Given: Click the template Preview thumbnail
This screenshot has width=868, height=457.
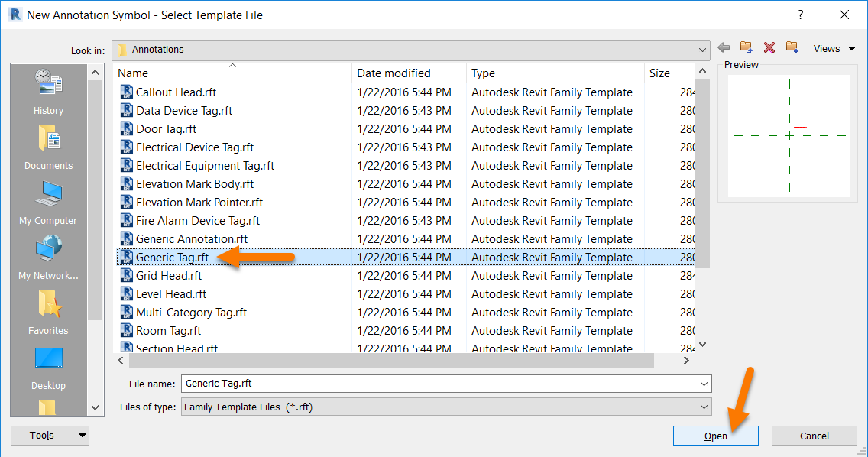Looking at the screenshot, I should [x=789, y=136].
